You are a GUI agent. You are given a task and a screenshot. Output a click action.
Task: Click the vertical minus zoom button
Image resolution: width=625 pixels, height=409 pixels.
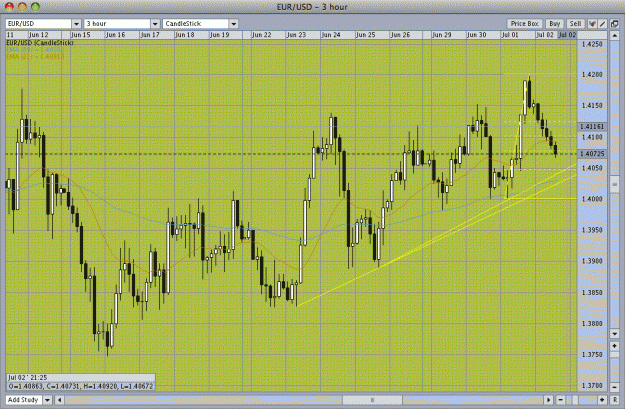614,387
